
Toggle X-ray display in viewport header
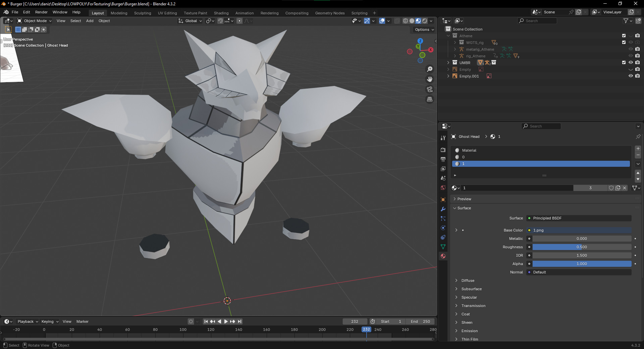[397, 21]
